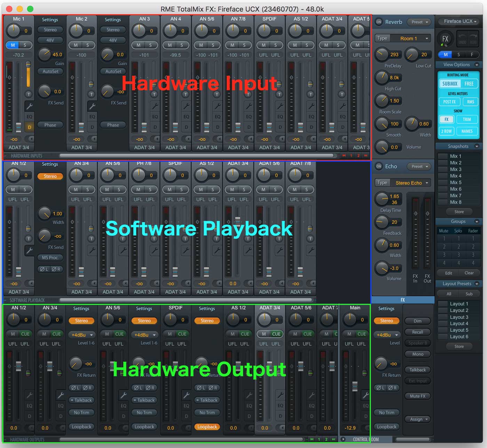Click the Mono button

[x=417, y=354]
